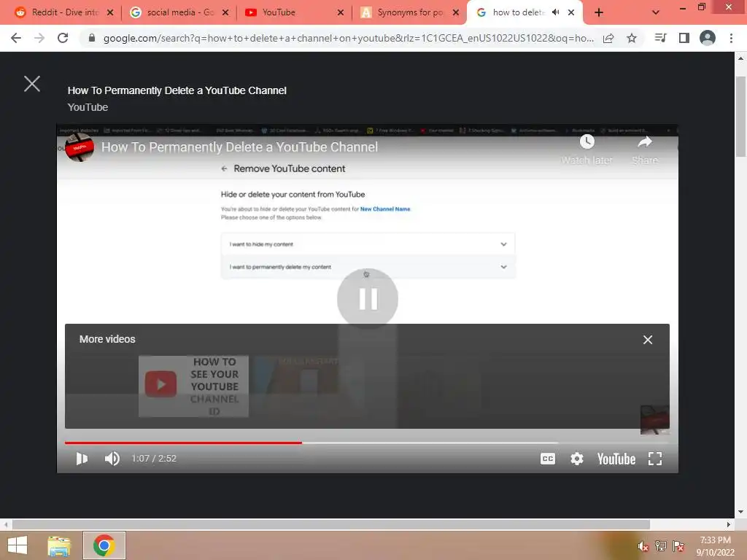Viewport: 747px width, 560px height.
Task: Open the Chrome three-dot menu
Action: click(x=731, y=38)
